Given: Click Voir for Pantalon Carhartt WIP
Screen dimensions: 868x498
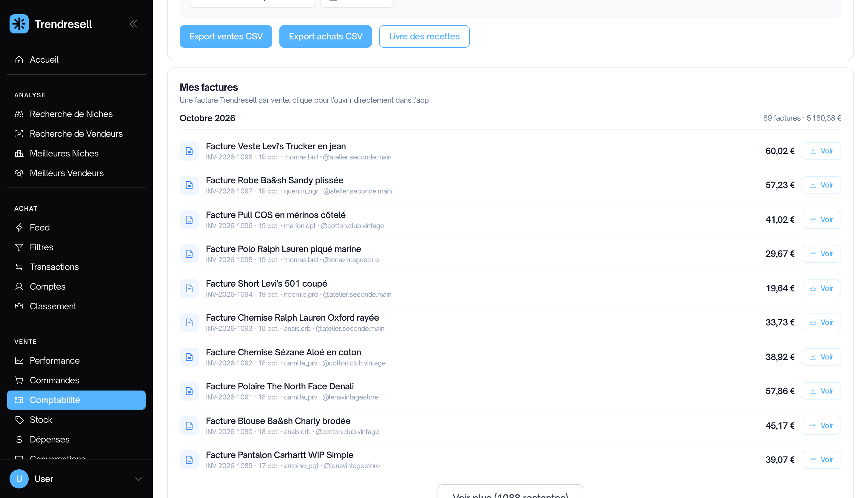Looking at the screenshot, I should (x=821, y=460).
